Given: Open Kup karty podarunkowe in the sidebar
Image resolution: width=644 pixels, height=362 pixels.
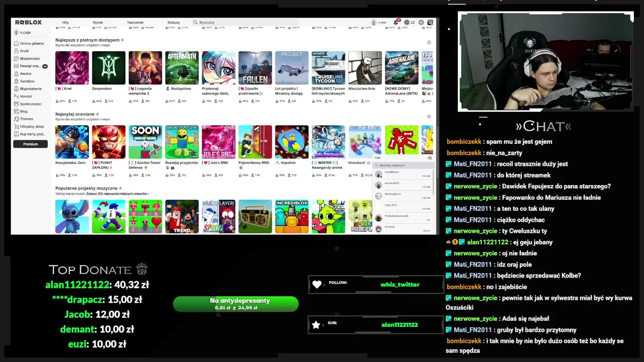Looking at the screenshot, I should [x=30, y=134].
